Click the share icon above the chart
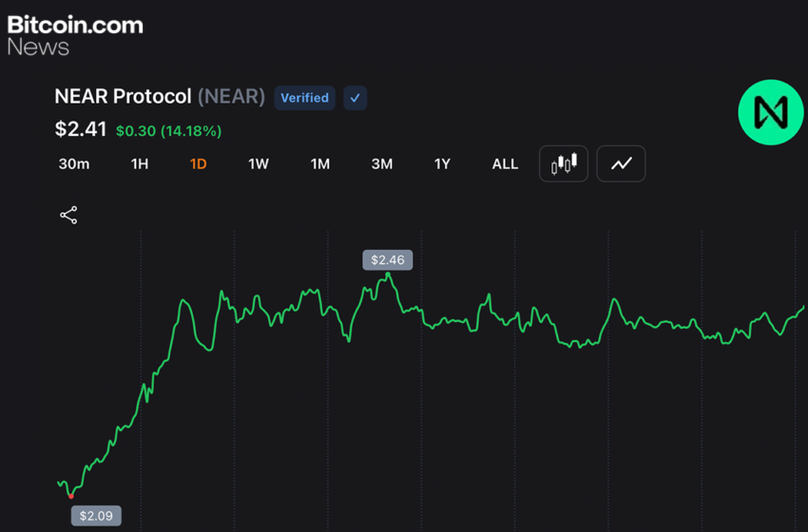 68,215
